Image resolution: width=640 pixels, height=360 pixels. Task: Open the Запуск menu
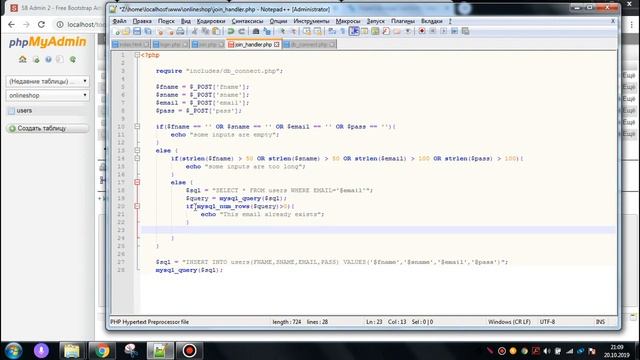376,21
